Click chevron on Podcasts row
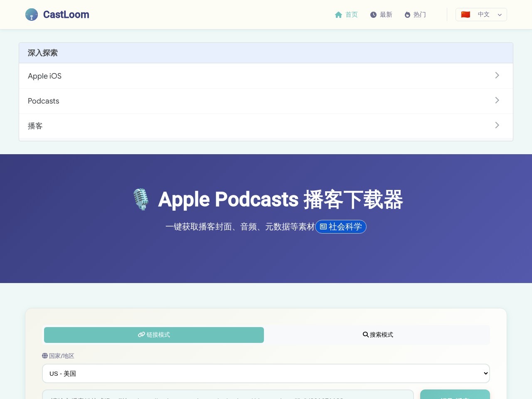The width and height of the screenshot is (532, 399). 497,100
